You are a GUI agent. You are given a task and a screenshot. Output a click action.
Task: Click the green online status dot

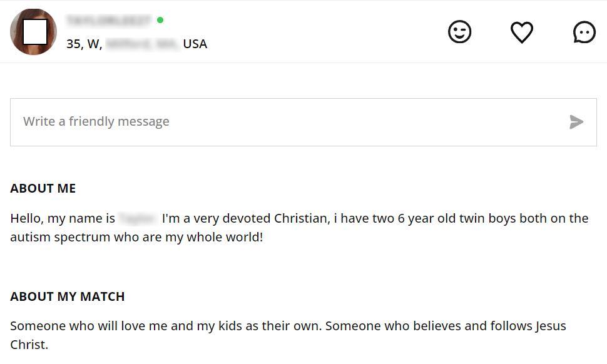pyautogui.click(x=160, y=20)
